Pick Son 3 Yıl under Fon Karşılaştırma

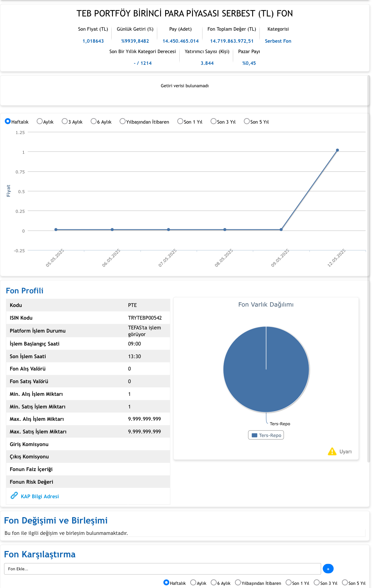317,583
